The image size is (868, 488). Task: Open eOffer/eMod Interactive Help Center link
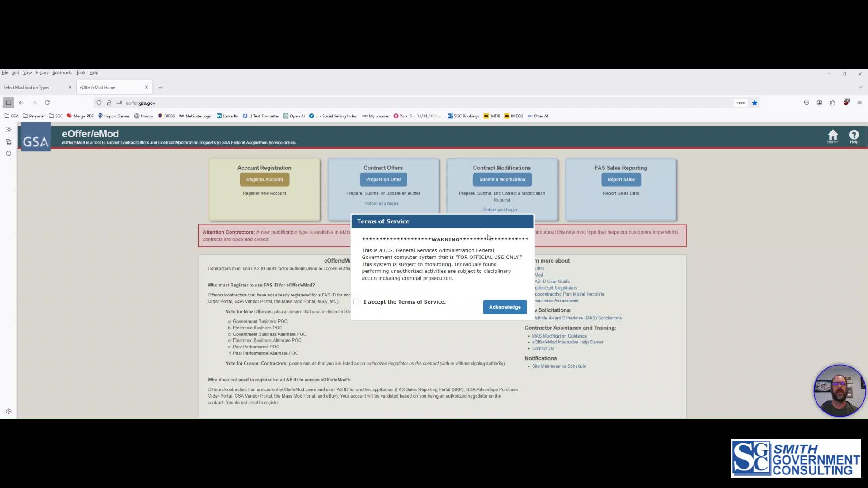(x=567, y=342)
